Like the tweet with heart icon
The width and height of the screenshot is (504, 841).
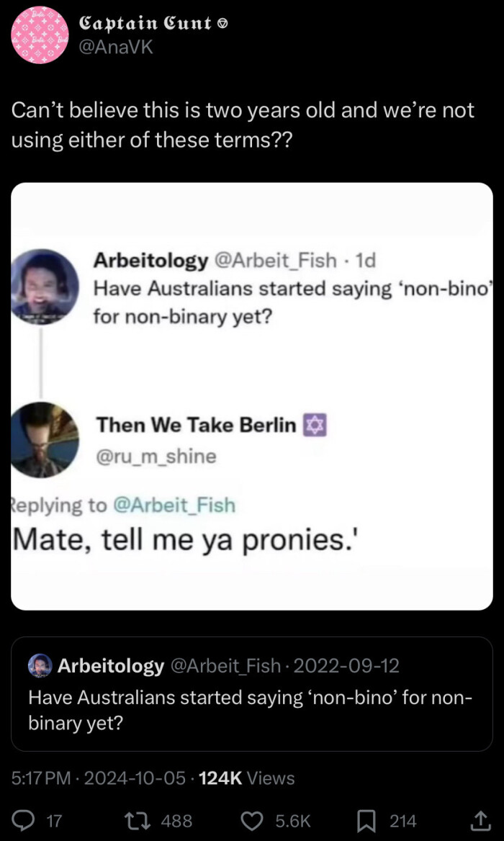(x=251, y=820)
